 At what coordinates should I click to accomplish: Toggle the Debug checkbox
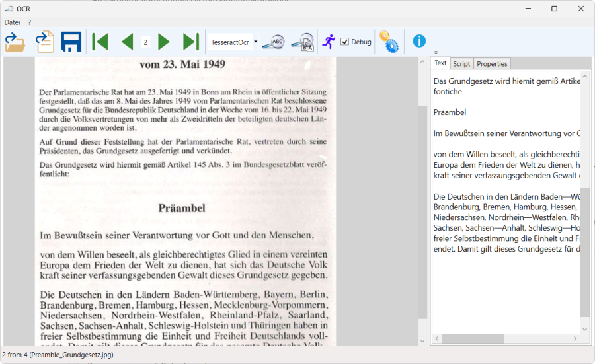click(345, 42)
